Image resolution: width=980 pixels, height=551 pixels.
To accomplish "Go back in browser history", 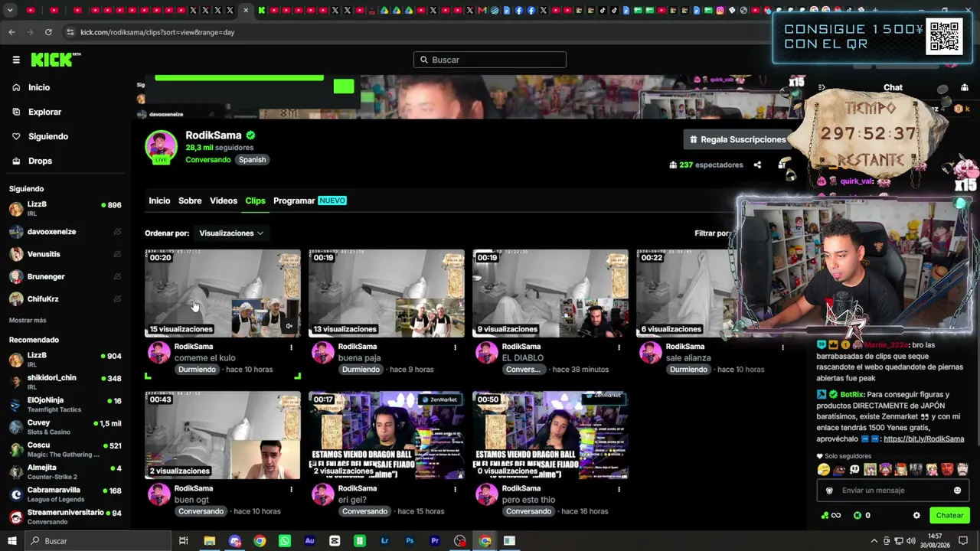I will click(11, 32).
